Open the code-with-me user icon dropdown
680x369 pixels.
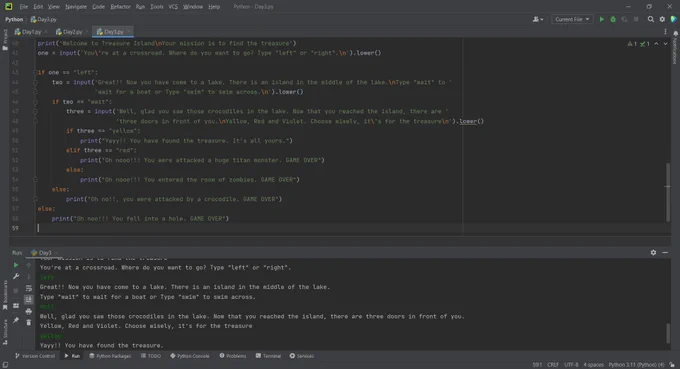(x=538, y=20)
